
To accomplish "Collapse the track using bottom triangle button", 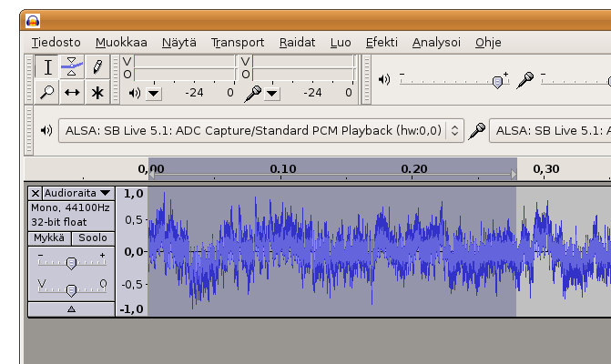I will click(x=72, y=309).
